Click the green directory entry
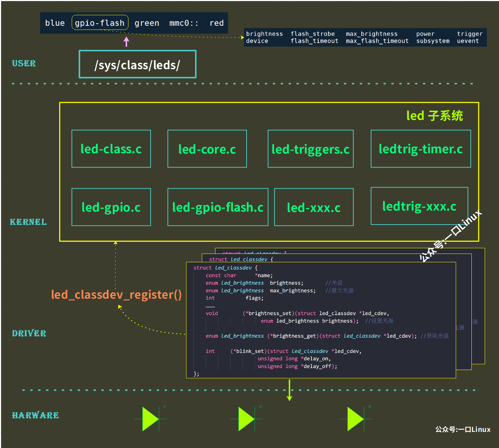The width and height of the screenshot is (499, 448). click(x=147, y=23)
